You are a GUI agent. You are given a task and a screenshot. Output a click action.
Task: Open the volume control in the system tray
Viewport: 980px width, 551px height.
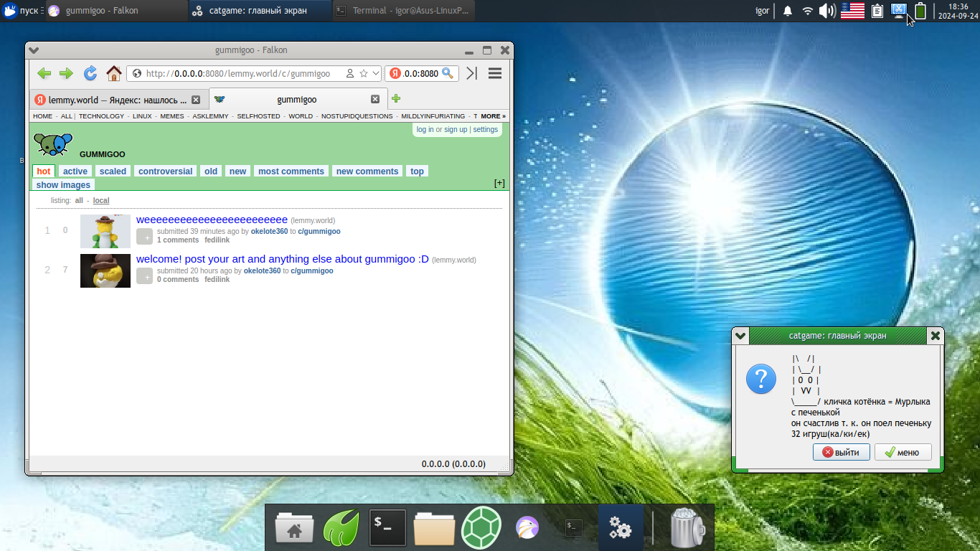tap(827, 11)
